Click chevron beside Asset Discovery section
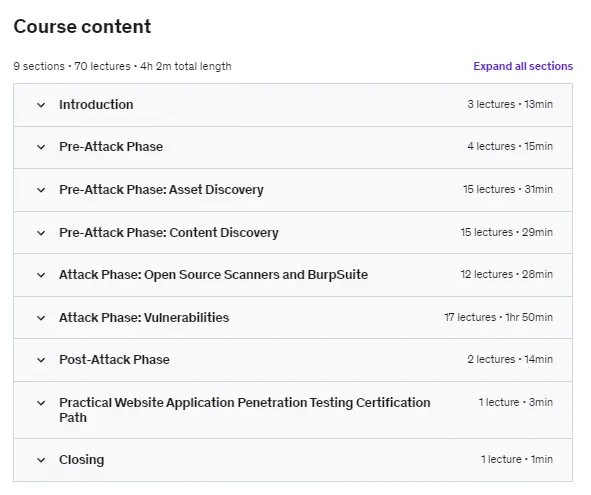 click(41, 190)
